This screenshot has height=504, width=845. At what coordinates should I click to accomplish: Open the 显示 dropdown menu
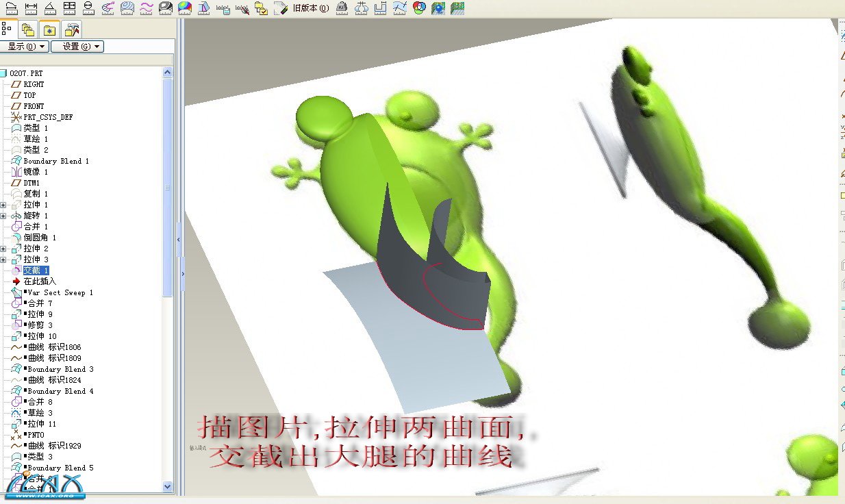coord(25,47)
